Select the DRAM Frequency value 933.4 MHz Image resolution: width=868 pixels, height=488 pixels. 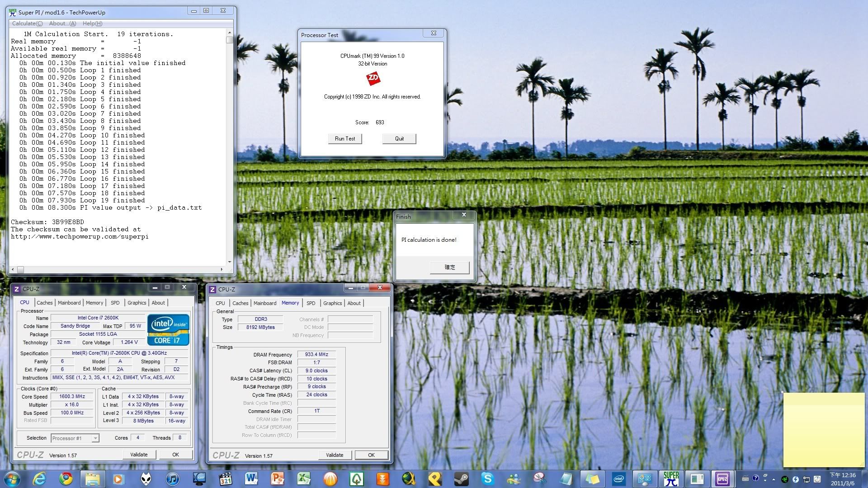tap(316, 355)
